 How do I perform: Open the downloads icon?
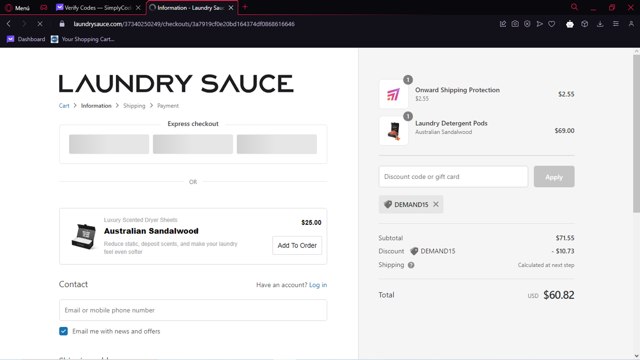coord(600,24)
